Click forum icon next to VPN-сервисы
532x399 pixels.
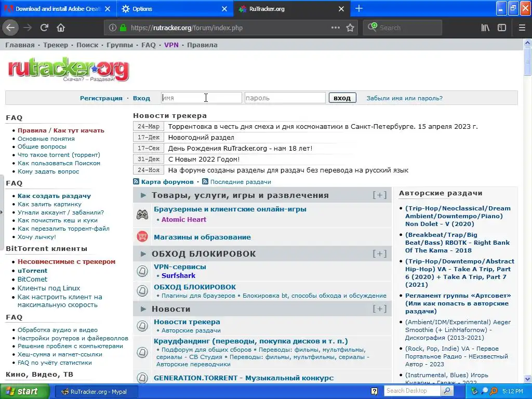pos(142,271)
